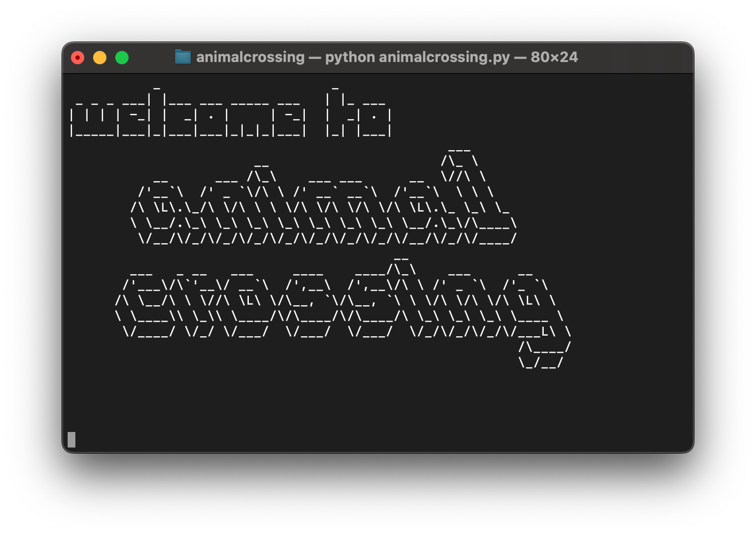
Task: Close the terminal using the red button
Action: pos(78,58)
